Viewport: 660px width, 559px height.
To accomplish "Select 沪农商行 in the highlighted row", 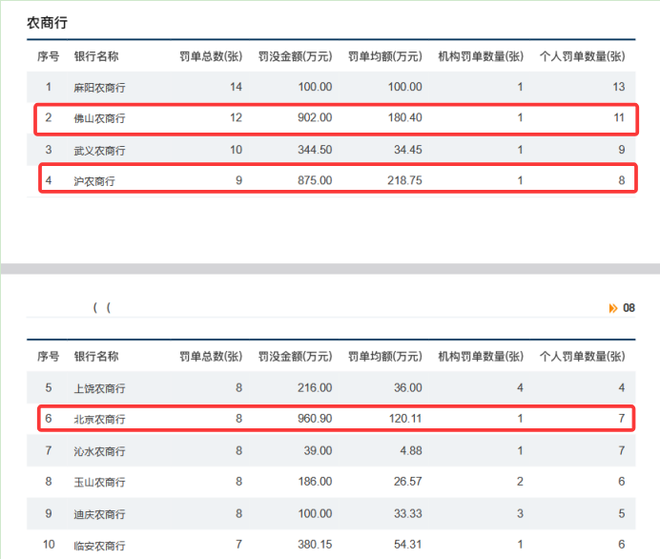I will coord(94,182).
